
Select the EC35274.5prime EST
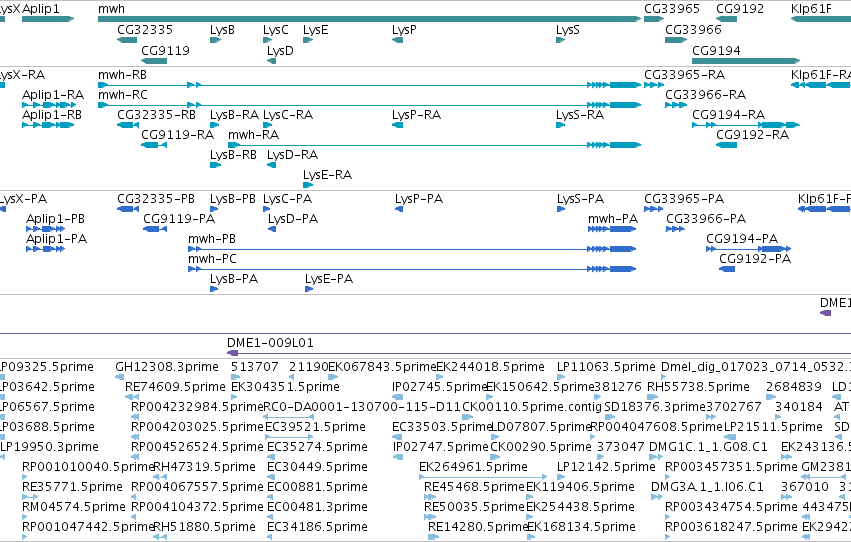(x=270, y=457)
